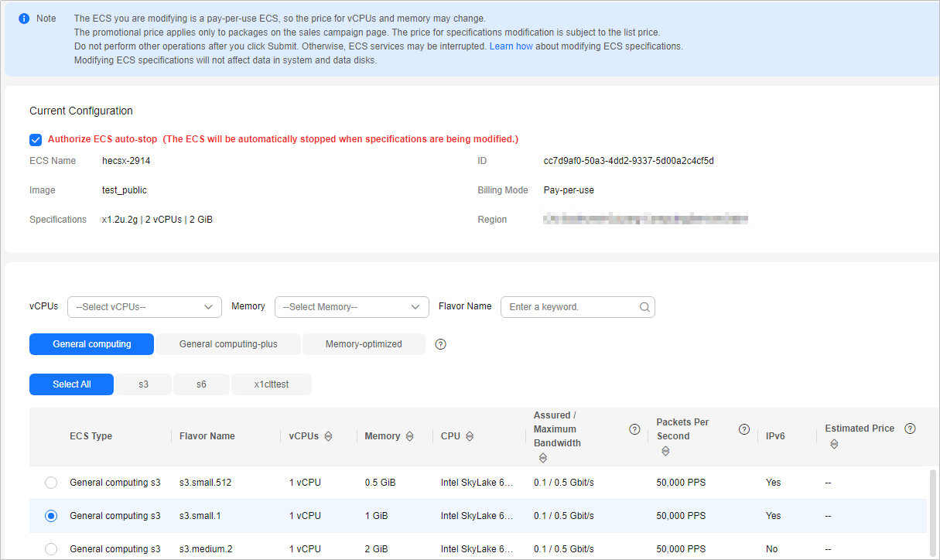Filter flavors by s6 button
Screen dimensions: 940x560
coord(201,384)
